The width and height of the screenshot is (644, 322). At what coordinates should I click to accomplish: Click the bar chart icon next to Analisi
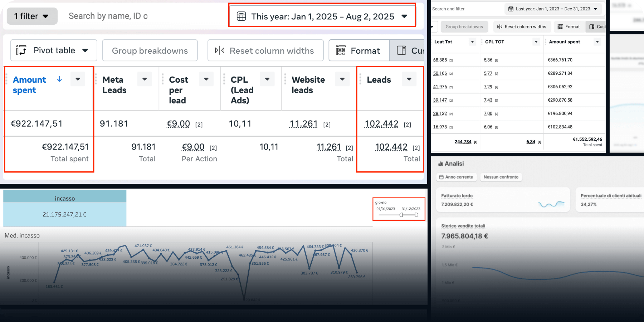pos(440,164)
